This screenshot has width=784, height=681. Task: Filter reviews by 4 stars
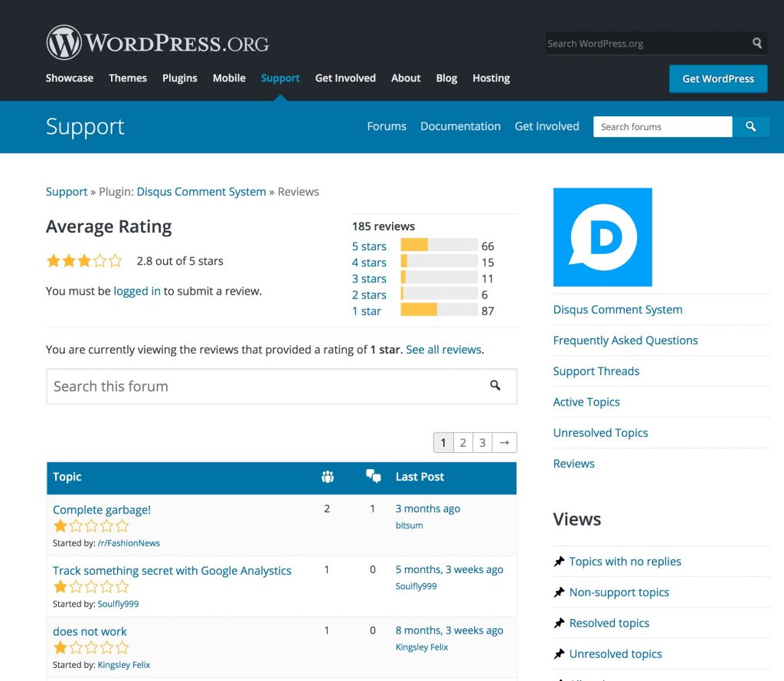click(x=369, y=262)
